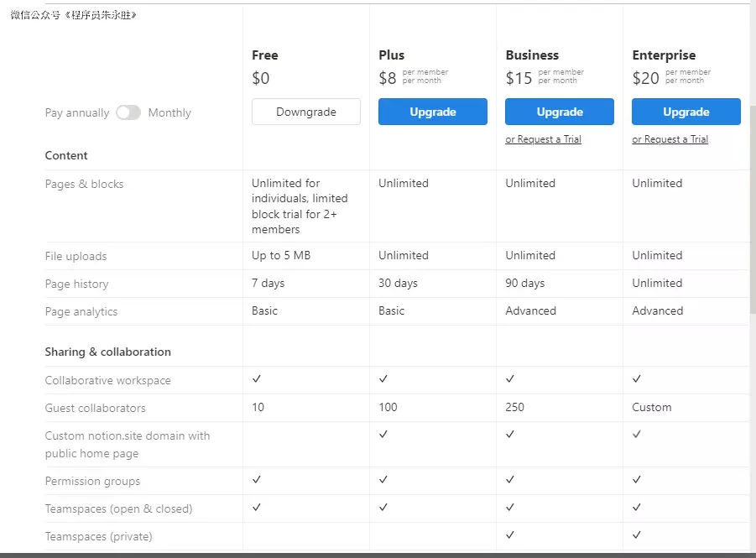Toggle the Pay annually / Monthly switch

coord(128,112)
